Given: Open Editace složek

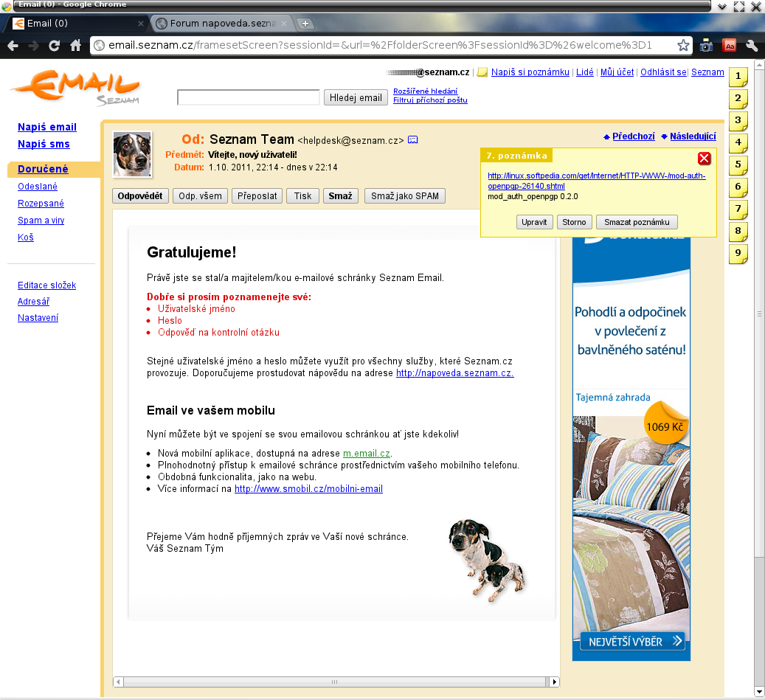Looking at the screenshot, I should pyautogui.click(x=46, y=285).
